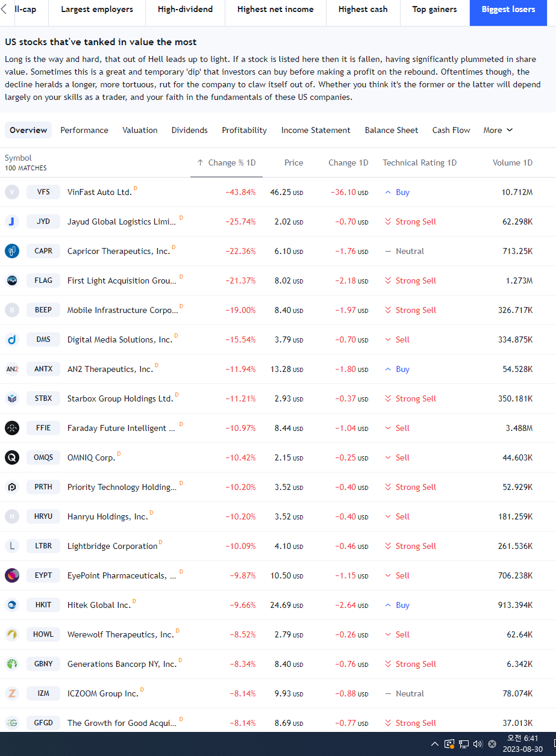
Task: Select the Biggest losers tab
Action: tap(508, 9)
